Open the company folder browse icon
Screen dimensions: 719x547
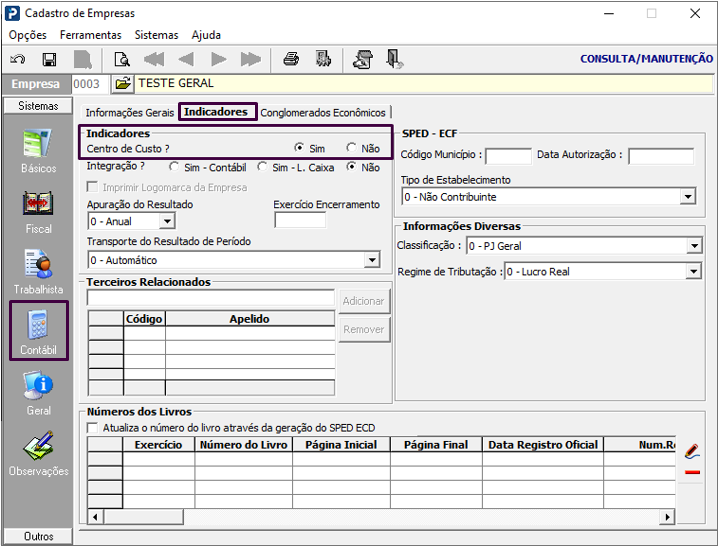(x=122, y=83)
